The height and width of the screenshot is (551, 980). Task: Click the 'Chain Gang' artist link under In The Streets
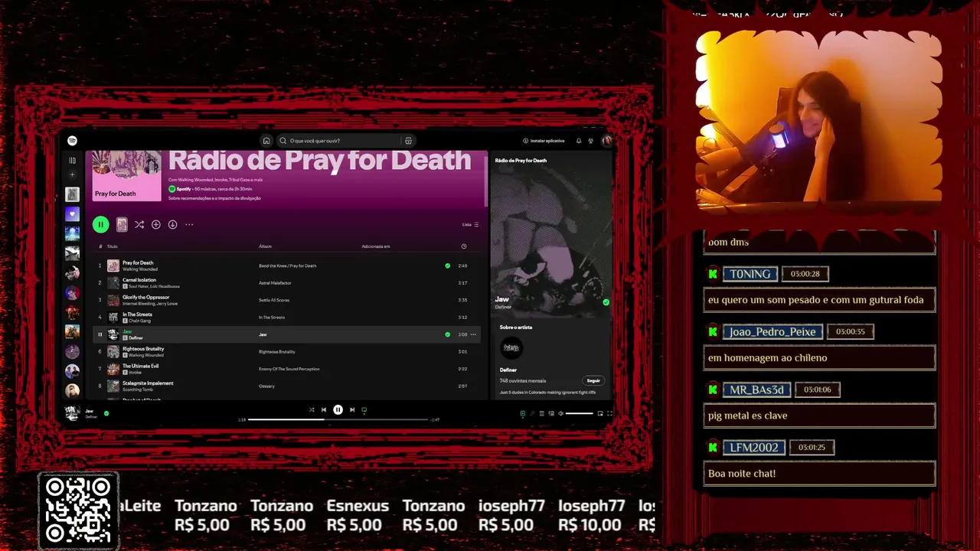pyautogui.click(x=139, y=321)
